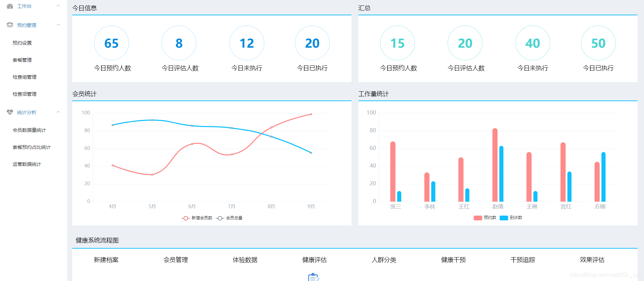The width and height of the screenshot is (644, 281).
Task: Click the 50 今日已执行 summary circle
Action: point(598,43)
